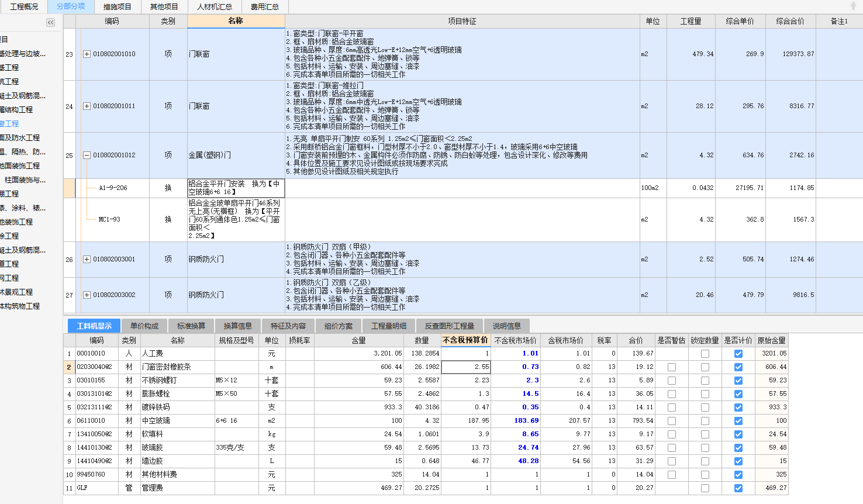This screenshot has width=863, height=504.
Task: Select the 工料机显示 bottom tab
Action: pos(94,326)
